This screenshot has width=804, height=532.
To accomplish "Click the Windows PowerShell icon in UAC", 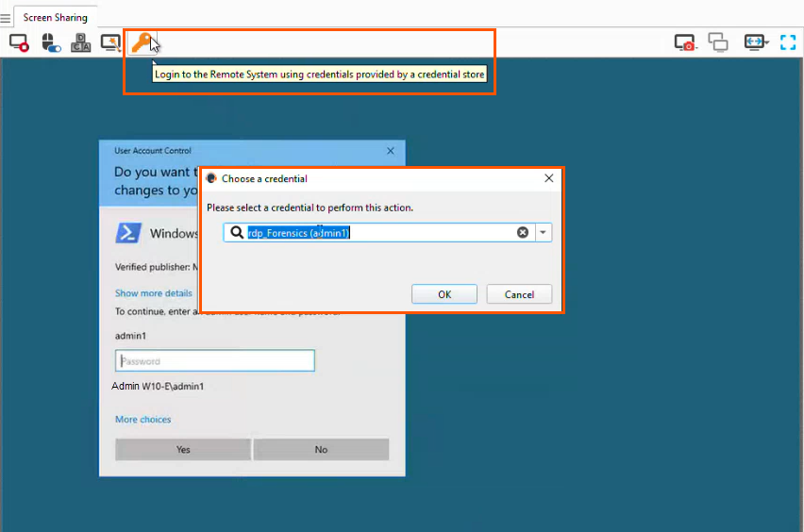I will (x=128, y=233).
